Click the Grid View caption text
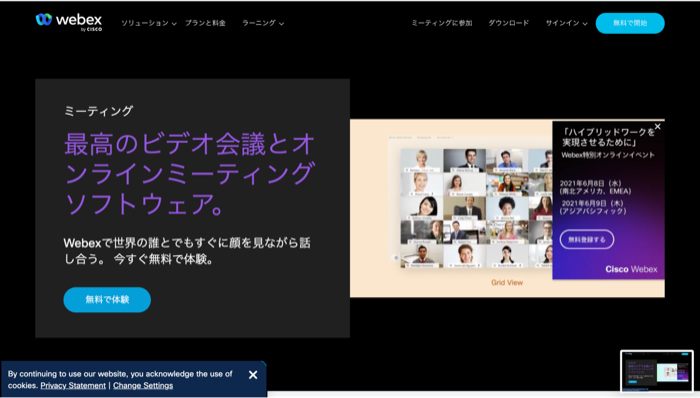This screenshot has width=700, height=398. coord(507,282)
